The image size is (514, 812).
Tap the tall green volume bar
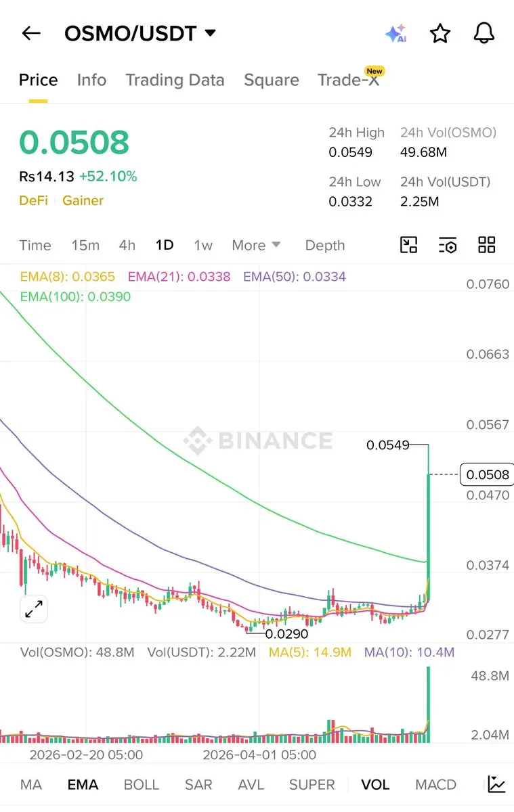(429, 704)
